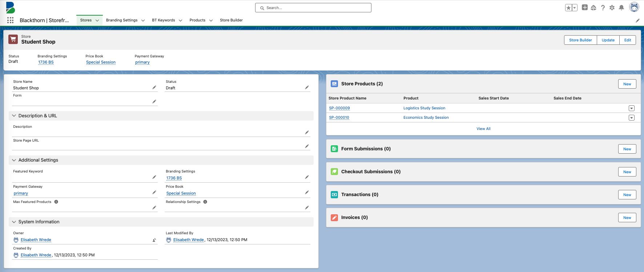Open the Logistics Study Session product
Screen dimensions: 644x272
pyautogui.click(x=424, y=108)
